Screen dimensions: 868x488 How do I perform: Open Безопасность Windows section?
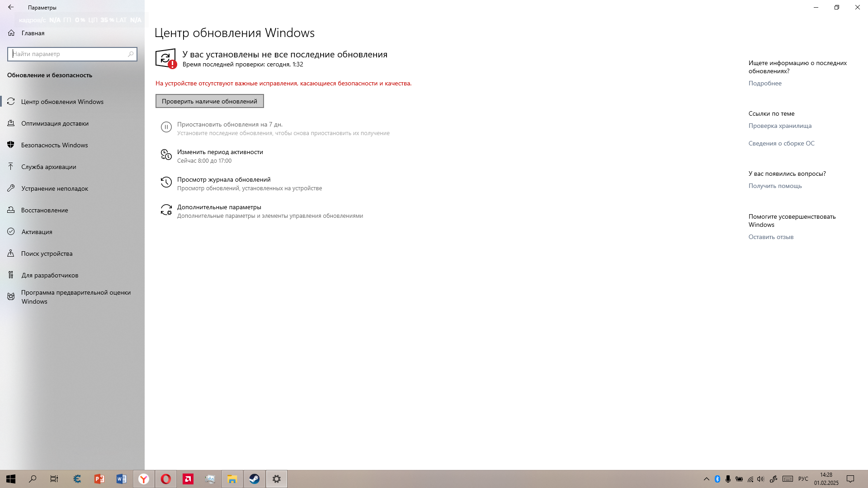coord(72,145)
